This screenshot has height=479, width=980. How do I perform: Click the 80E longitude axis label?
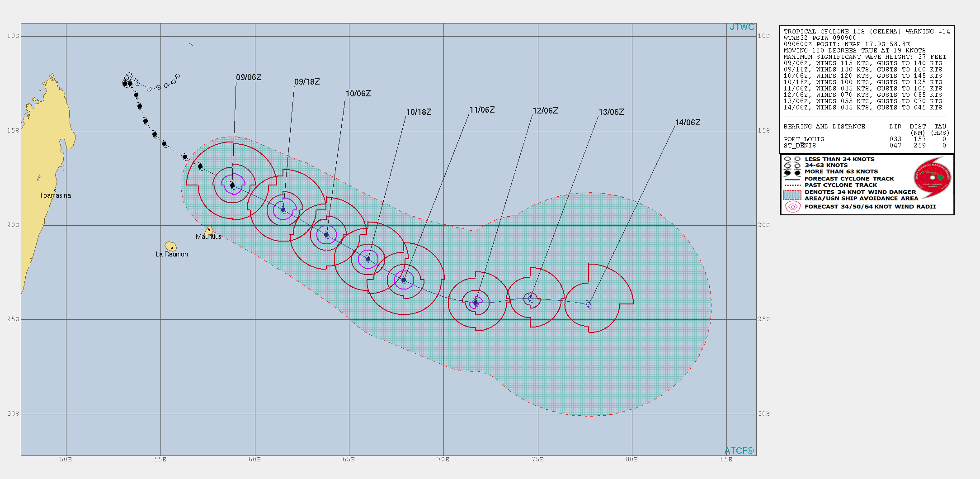click(632, 460)
